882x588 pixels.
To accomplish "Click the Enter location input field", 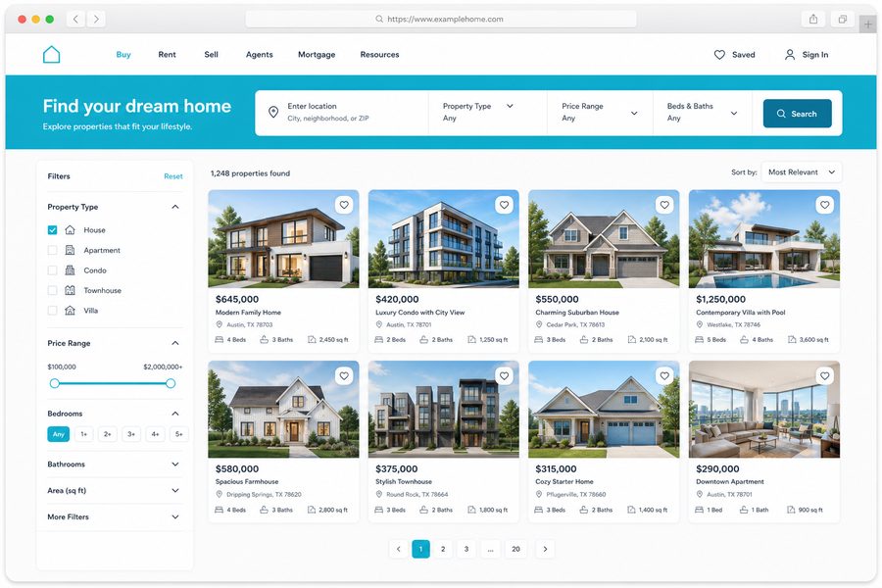I will (x=342, y=113).
